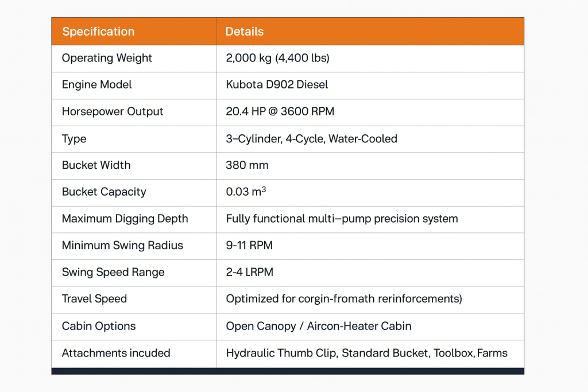Select the Bucket Width row label
The width and height of the screenshot is (588, 392).
point(96,165)
